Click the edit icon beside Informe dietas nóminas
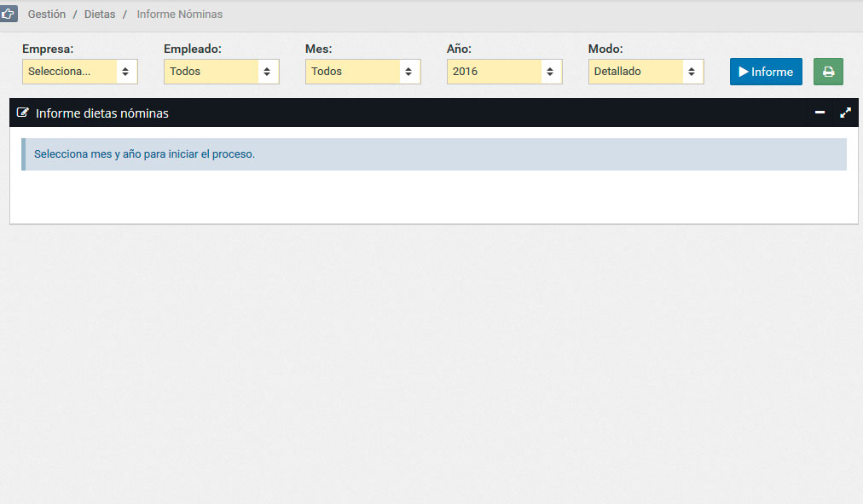This screenshot has width=863, height=504. click(x=22, y=113)
